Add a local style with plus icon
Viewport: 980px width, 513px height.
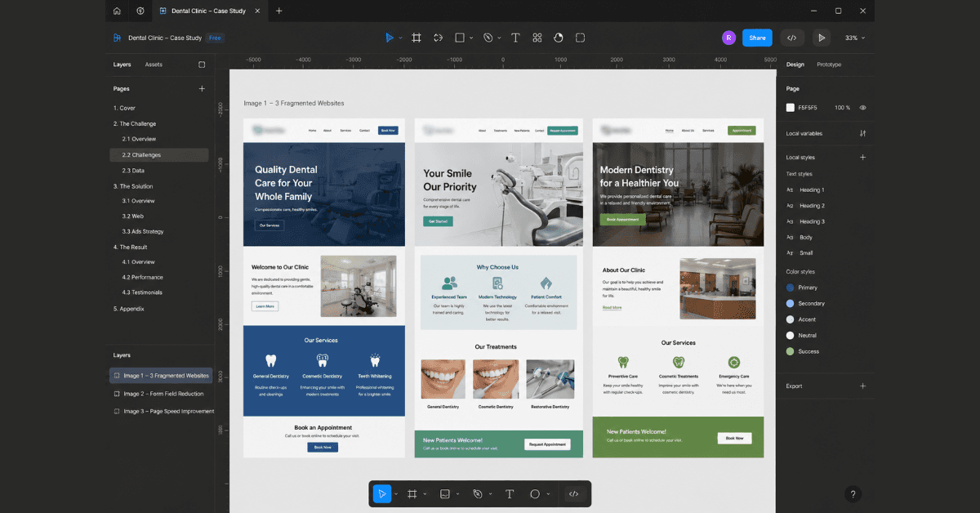[863, 157]
